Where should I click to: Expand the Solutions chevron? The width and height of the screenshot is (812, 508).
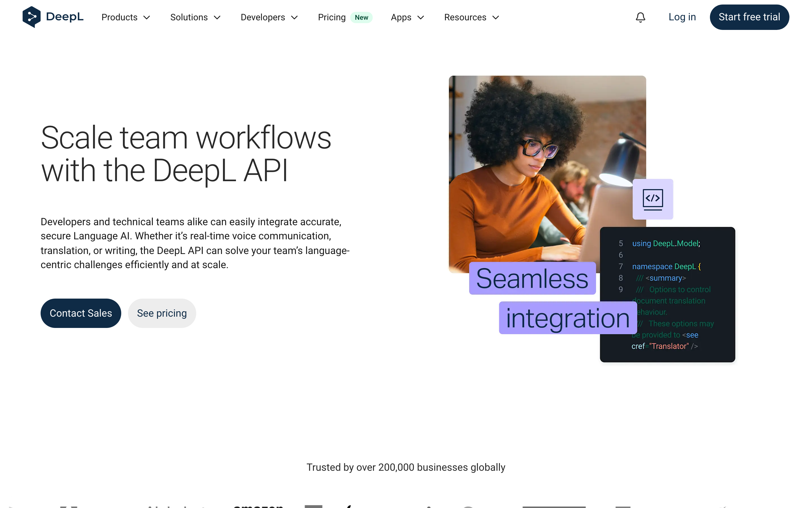point(217,17)
